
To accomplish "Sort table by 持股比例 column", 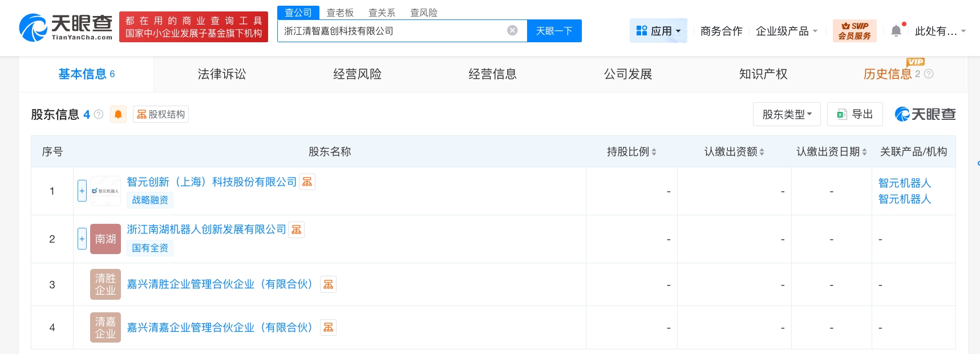I will pyautogui.click(x=631, y=152).
